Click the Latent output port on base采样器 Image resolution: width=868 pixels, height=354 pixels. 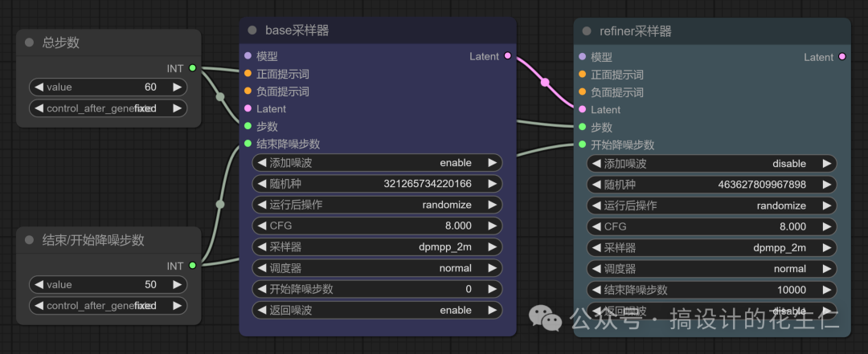(508, 56)
